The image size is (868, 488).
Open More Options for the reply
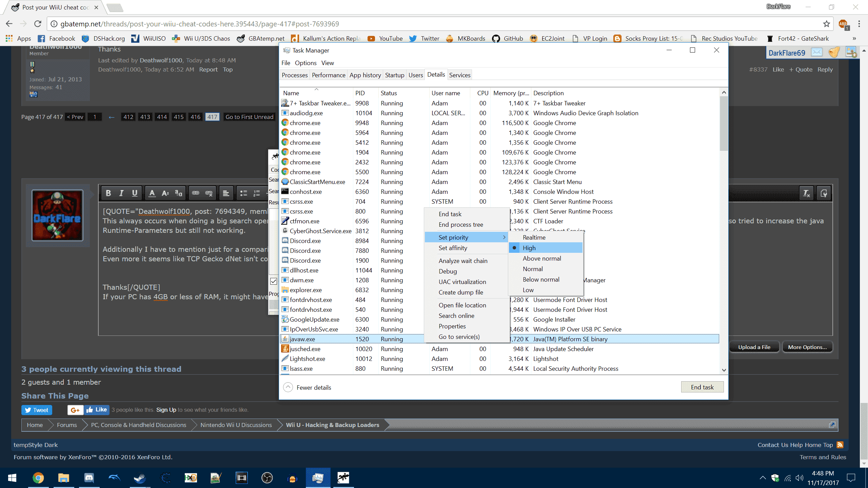807,347
